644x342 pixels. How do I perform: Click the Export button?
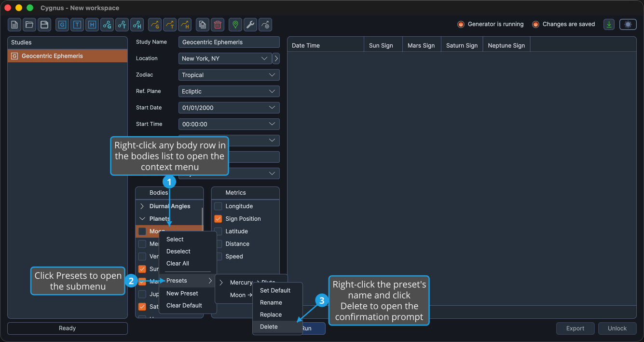(575, 328)
